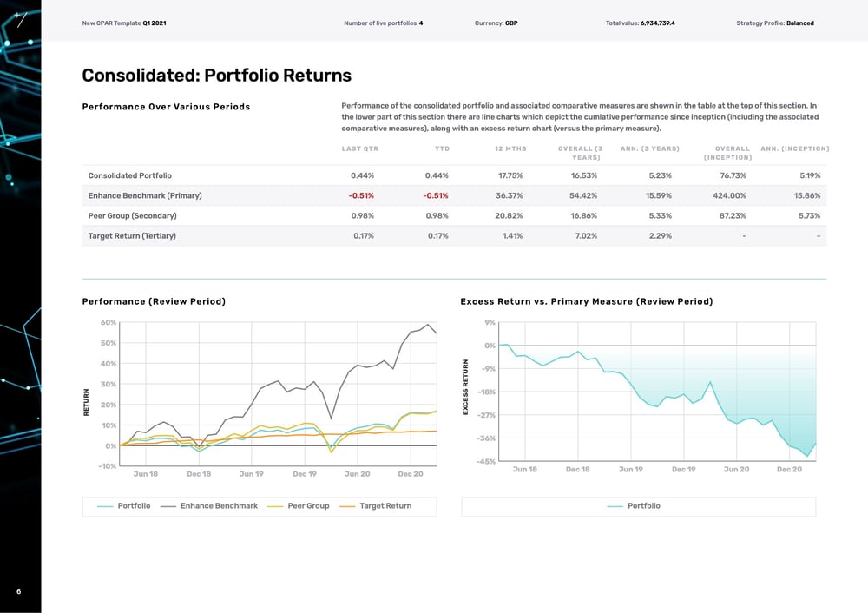Select 'Target Return (Tertiary)' row label
Image resolution: width=868 pixels, height=613 pixels.
(x=132, y=236)
